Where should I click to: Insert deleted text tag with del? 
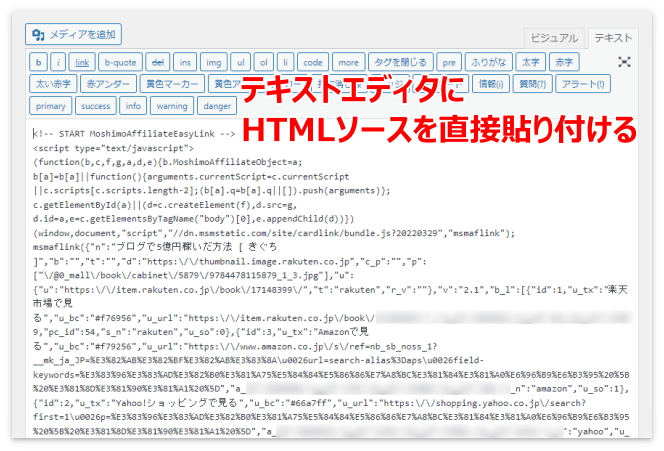click(x=158, y=62)
